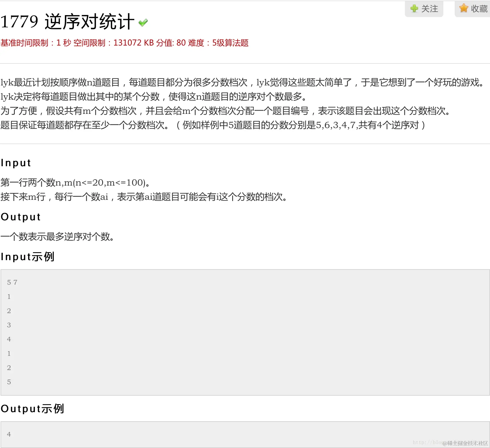Click the sample input first line '5 7'
Screen dimensions: 490x448
(12, 282)
